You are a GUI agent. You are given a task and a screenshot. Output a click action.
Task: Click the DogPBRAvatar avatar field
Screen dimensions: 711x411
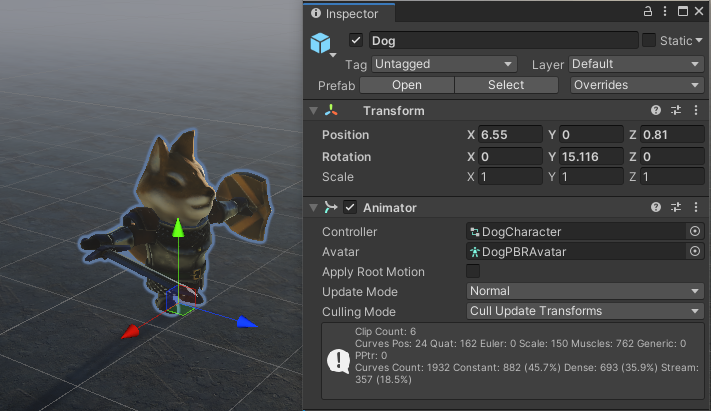[576, 251]
